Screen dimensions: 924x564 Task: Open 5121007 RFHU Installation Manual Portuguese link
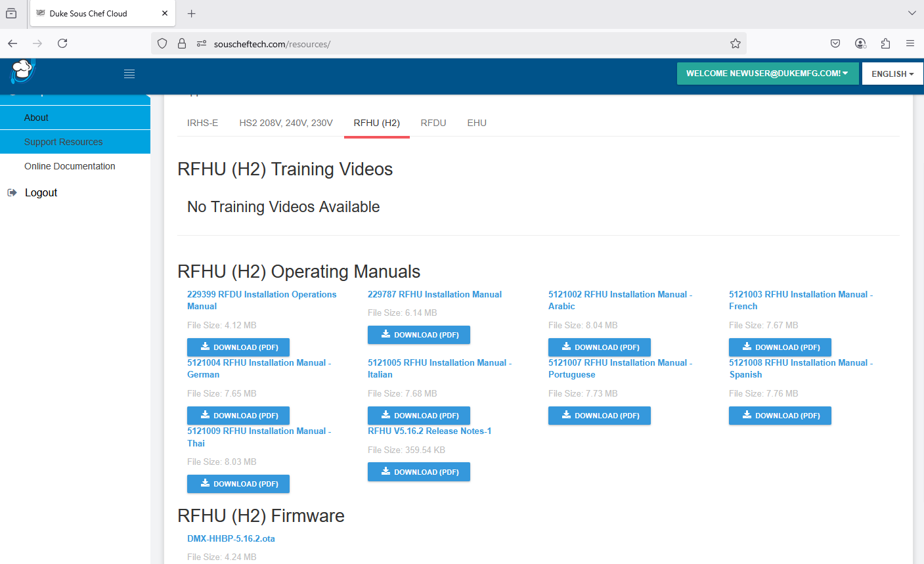tap(620, 368)
